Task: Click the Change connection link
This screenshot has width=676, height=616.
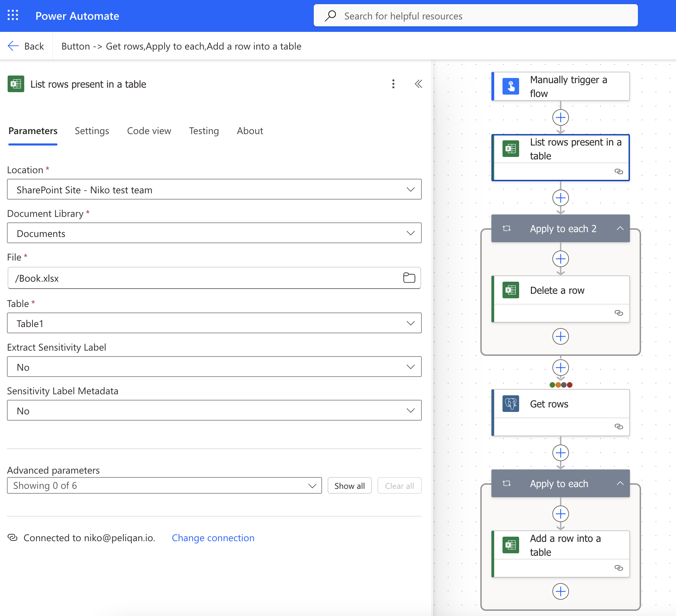Action: pos(213,538)
